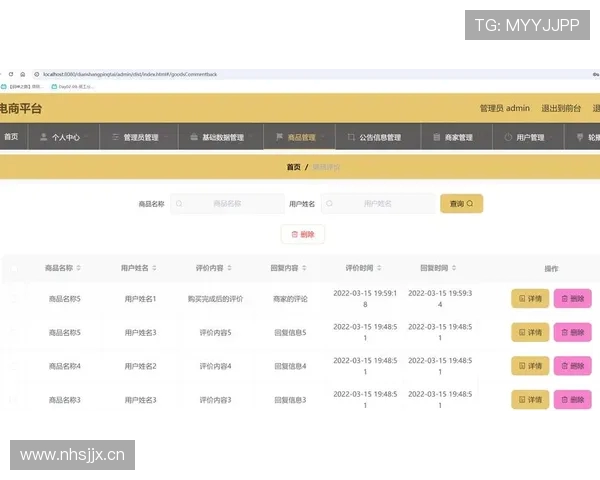600x480 pixels.
Task: Click the 回复信息4 cell
Action: (x=290, y=366)
